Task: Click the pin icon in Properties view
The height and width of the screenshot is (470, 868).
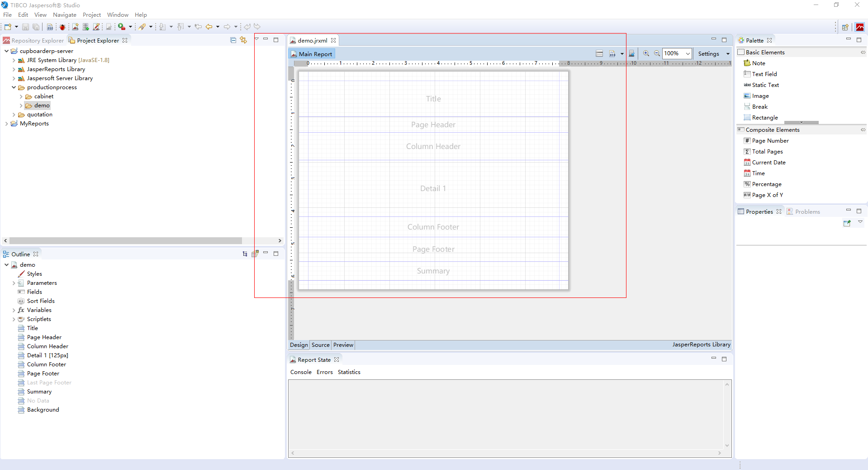Action: (847, 223)
